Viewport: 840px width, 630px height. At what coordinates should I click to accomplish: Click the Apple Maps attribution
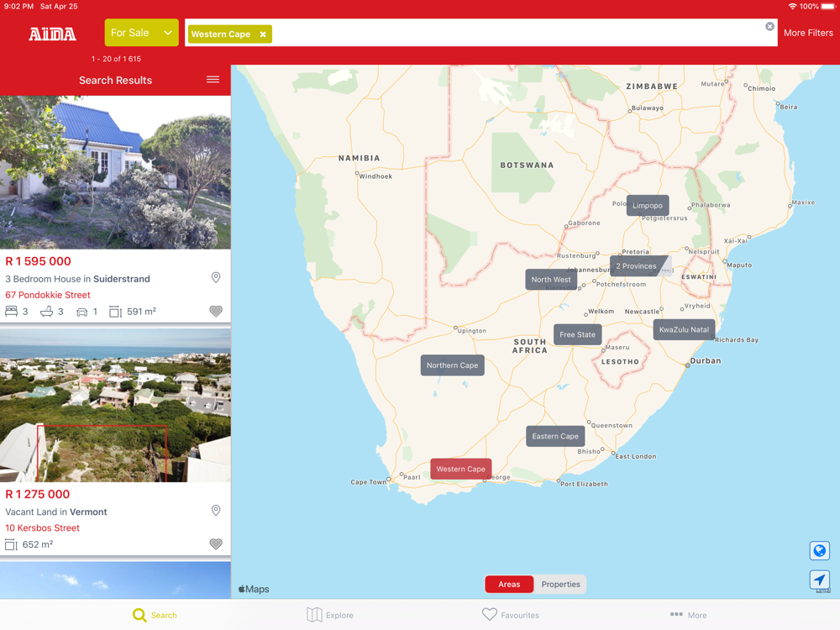tap(254, 590)
